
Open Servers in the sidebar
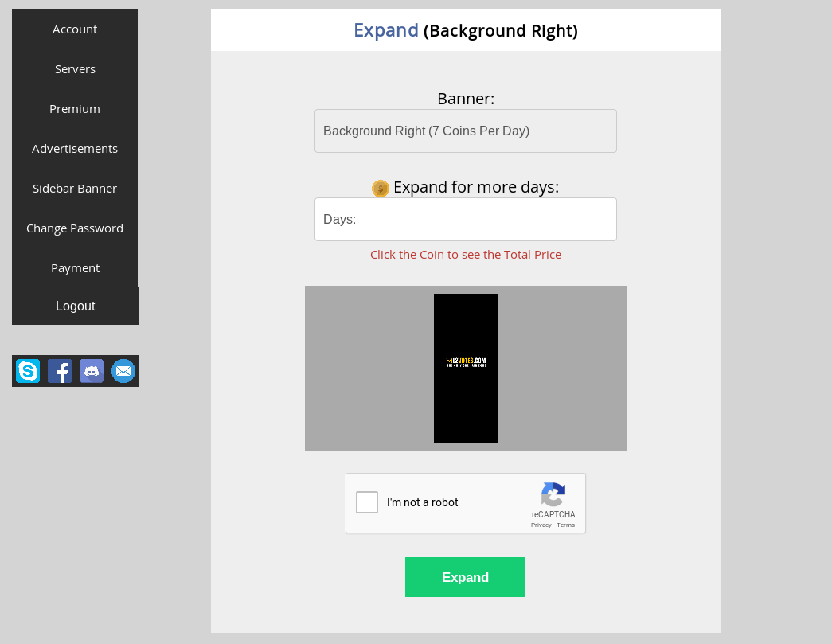pyautogui.click(x=75, y=69)
